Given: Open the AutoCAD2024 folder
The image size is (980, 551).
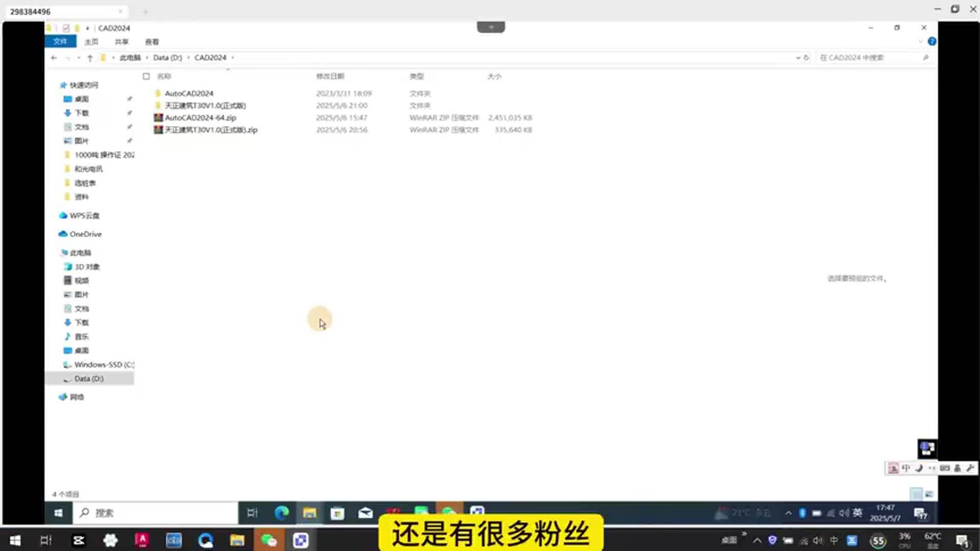Looking at the screenshot, I should [189, 93].
